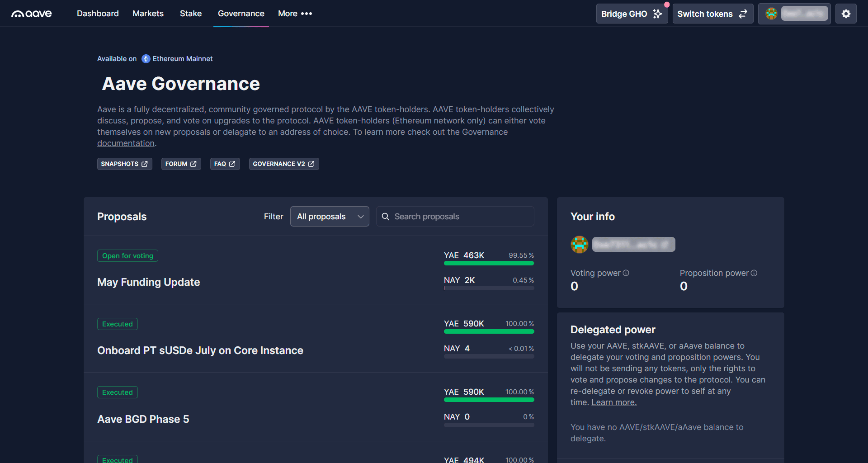Click Executed badge on Onboard PT sUSDe

click(x=118, y=324)
